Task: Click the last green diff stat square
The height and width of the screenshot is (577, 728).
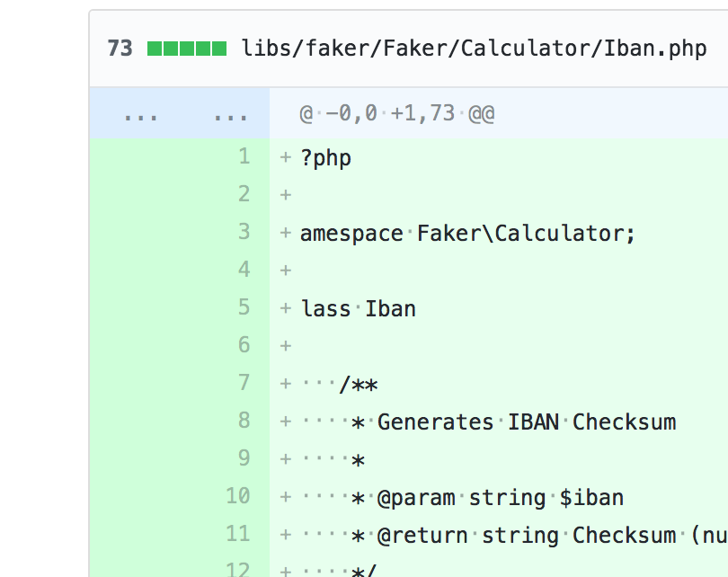Action: [x=220, y=48]
